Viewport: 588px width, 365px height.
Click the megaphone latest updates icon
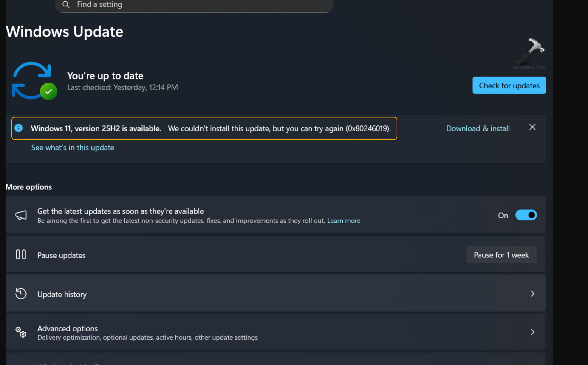(x=21, y=215)
